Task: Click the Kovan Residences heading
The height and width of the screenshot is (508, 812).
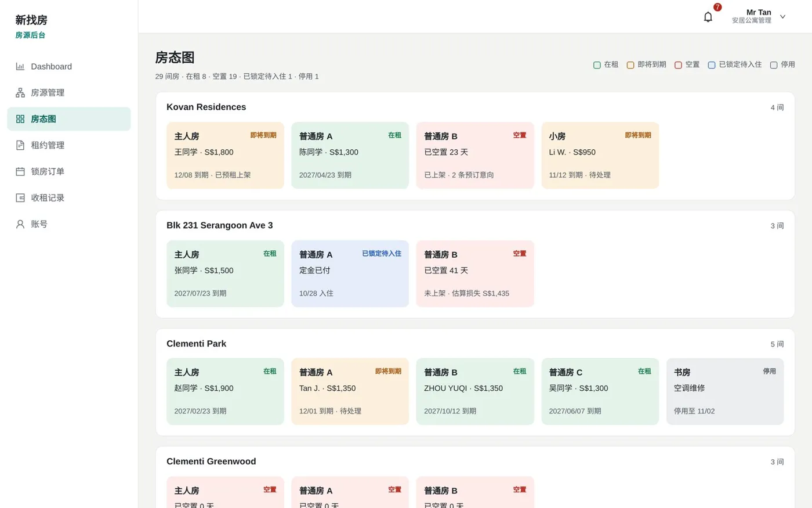Action: [206, 107]
